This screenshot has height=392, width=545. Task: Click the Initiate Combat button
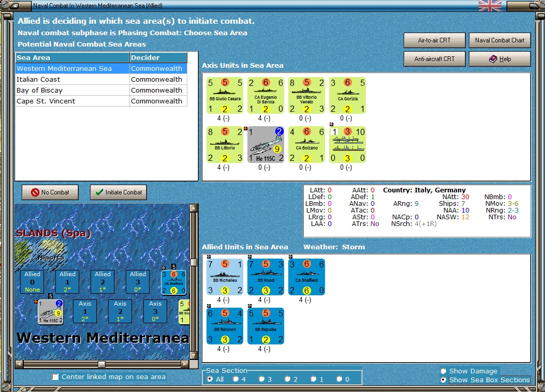119,192
